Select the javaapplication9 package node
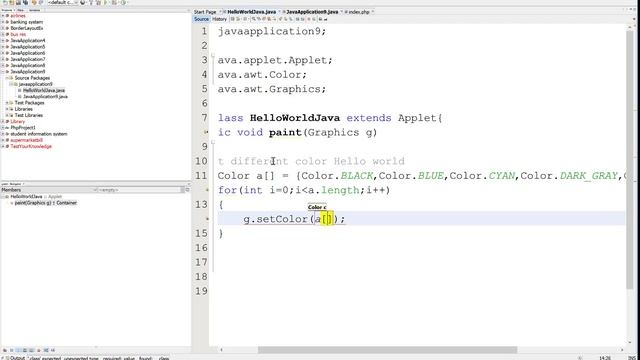This screenshot has height=360, width=640. click(36, 84)
